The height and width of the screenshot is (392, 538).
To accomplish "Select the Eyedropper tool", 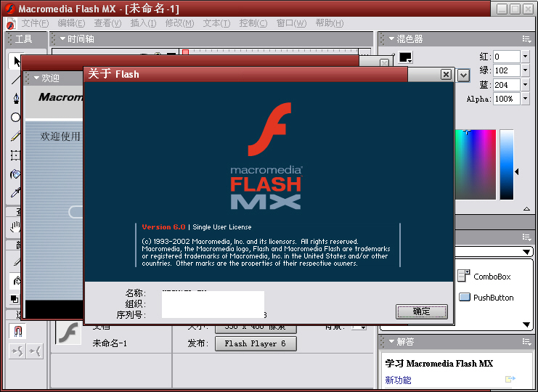I will pos(16,193).
